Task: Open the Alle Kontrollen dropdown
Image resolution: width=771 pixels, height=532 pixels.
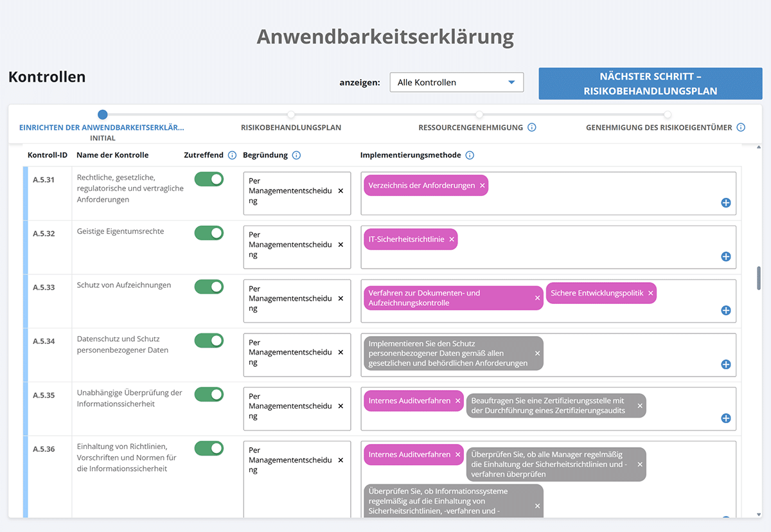Action: [x=456, y=82]
